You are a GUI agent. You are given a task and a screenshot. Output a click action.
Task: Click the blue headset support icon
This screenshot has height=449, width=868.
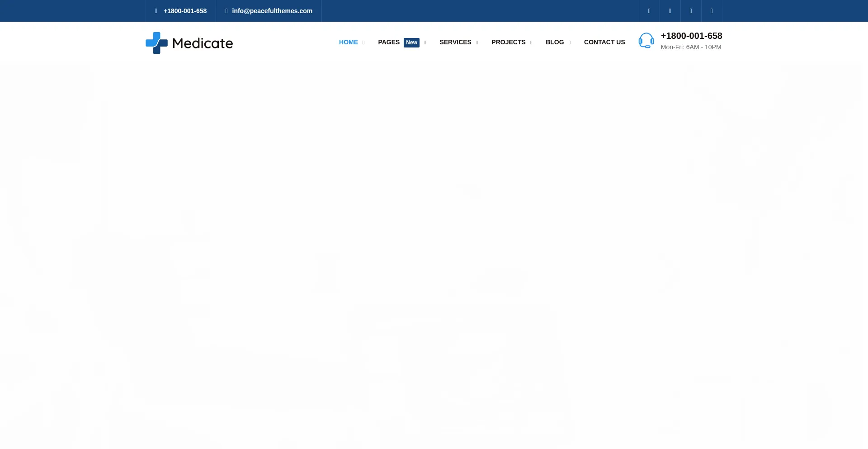tap(646, 40)
